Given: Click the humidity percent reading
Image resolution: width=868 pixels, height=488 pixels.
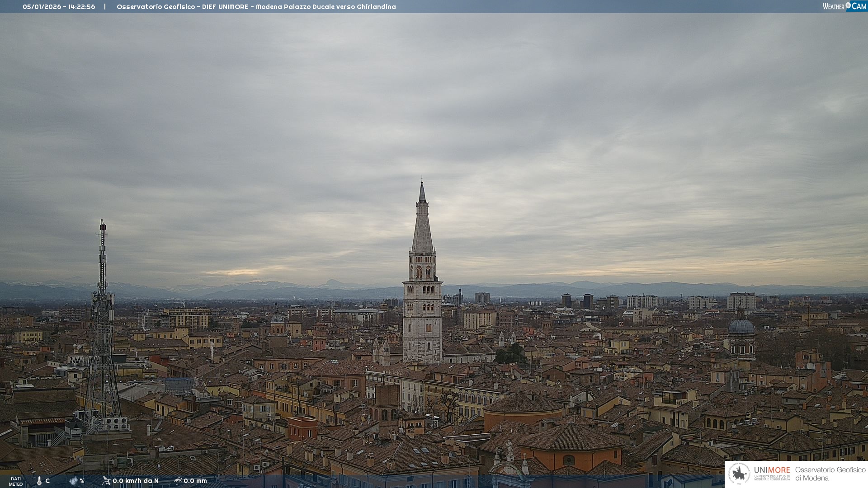Looking at the screenshot, I should [82, 481].
